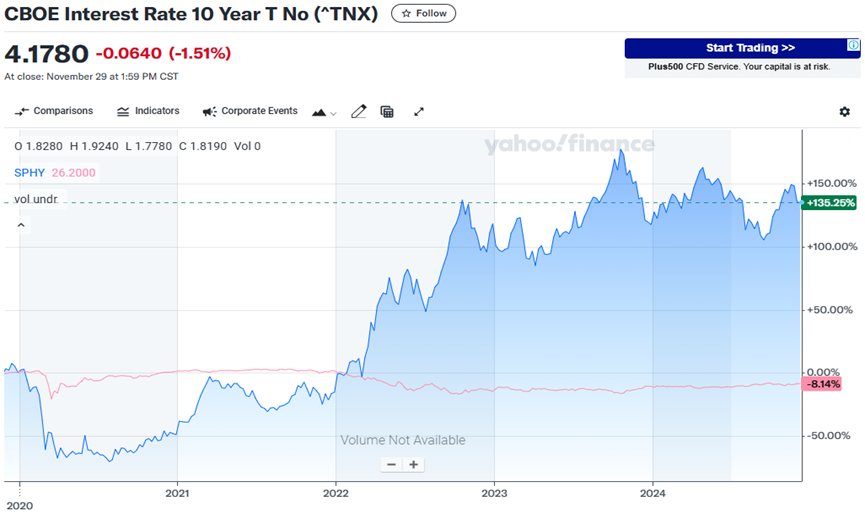Click the -50.00% axis label
This screenshot has width=865, height=514.
[x=830, y=435]
